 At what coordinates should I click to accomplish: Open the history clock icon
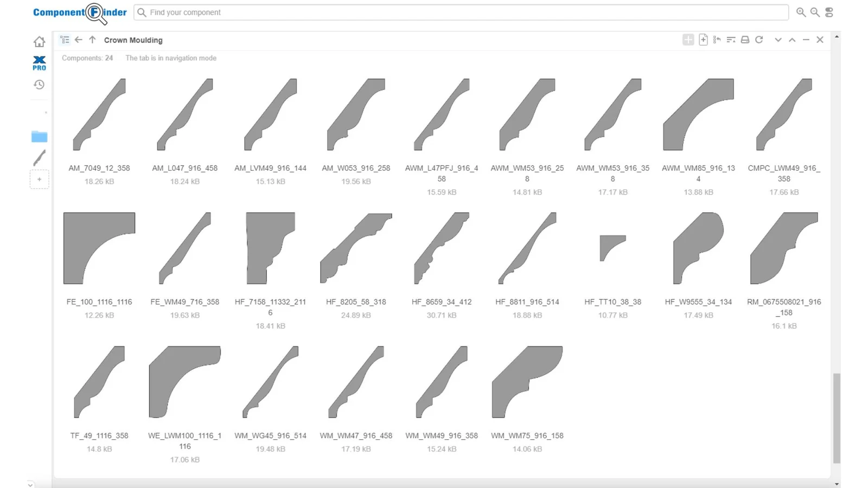point(39,85)
